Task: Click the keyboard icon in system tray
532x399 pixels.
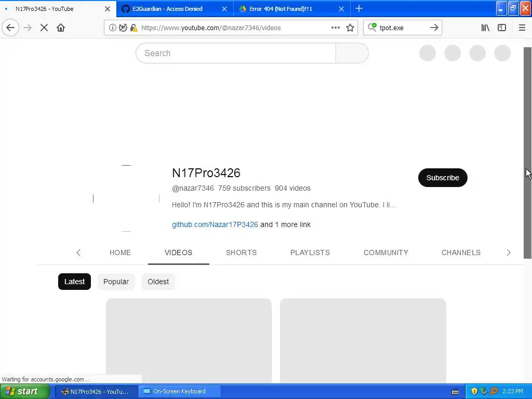Action: pyautogui.click(x=455, y=392)
